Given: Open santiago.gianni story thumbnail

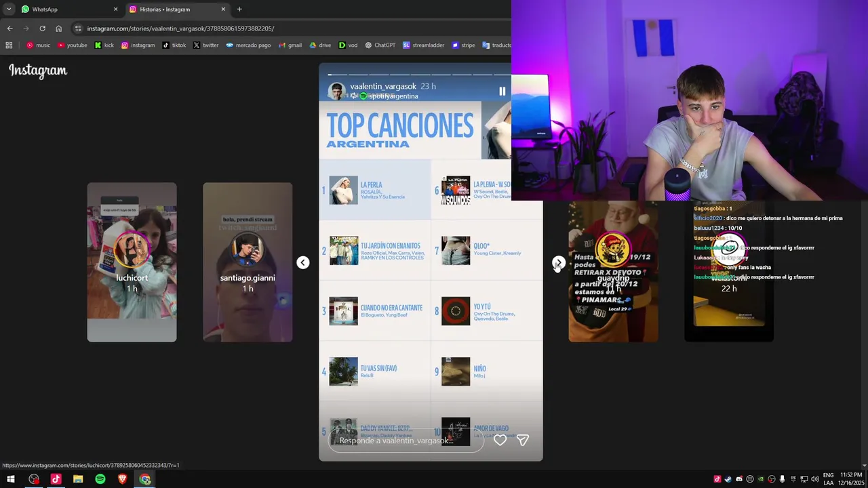Looking at the screenshot, I should tap(248, 262).
